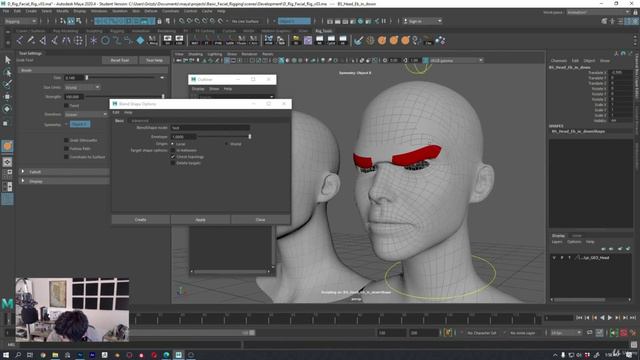
Task: Click the orange key icon beside range end field
Action: click(448, 333)
